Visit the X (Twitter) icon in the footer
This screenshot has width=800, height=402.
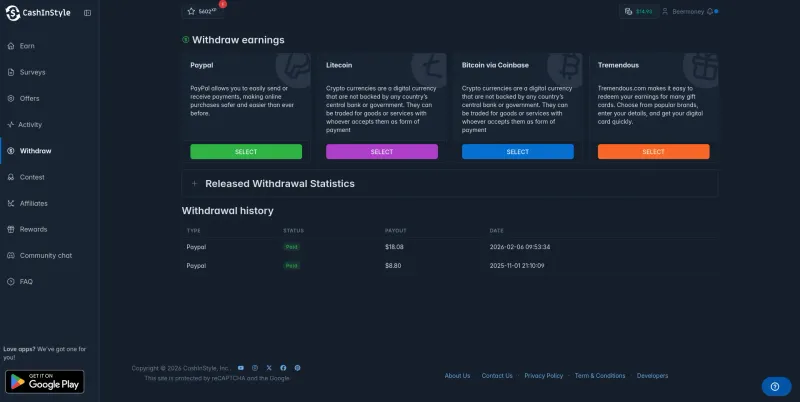click(x=269, y=368)
